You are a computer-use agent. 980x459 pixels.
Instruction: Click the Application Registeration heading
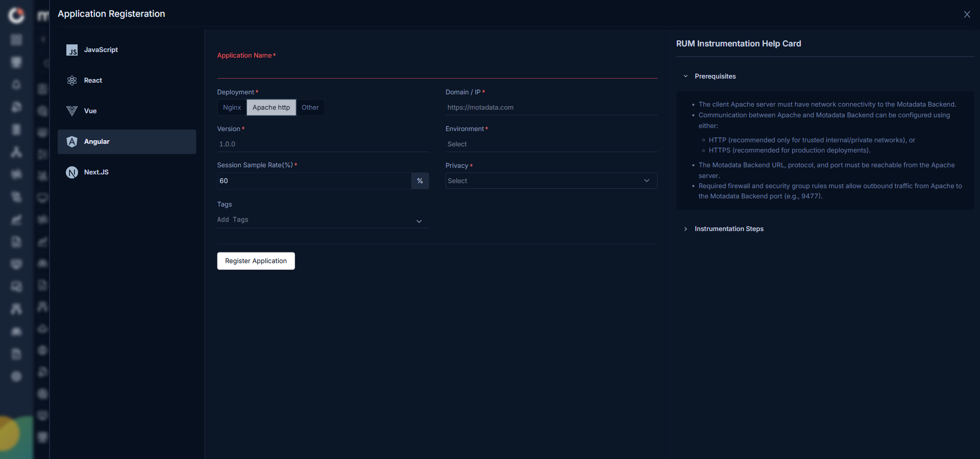pos(111,14)
